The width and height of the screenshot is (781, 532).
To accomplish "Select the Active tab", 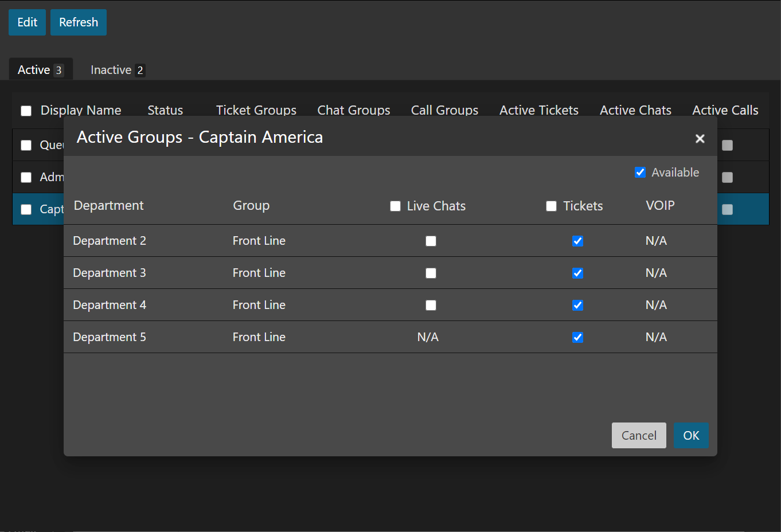I will [40, 70].
